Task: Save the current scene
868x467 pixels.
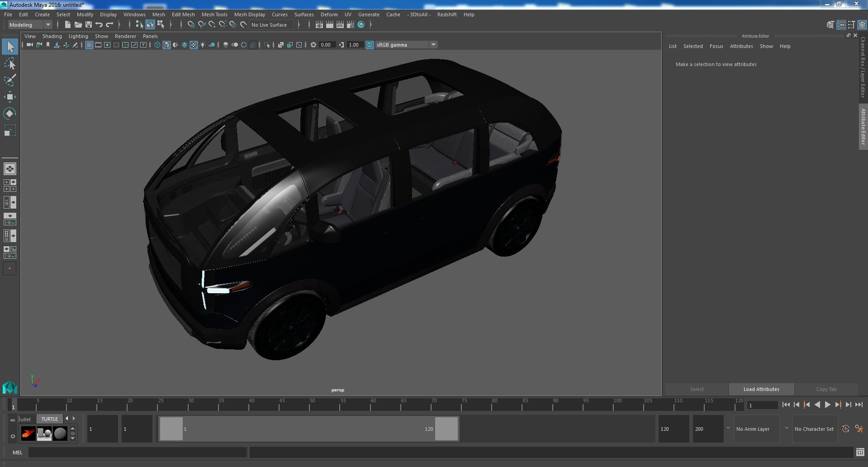Action: pos(89,25)
